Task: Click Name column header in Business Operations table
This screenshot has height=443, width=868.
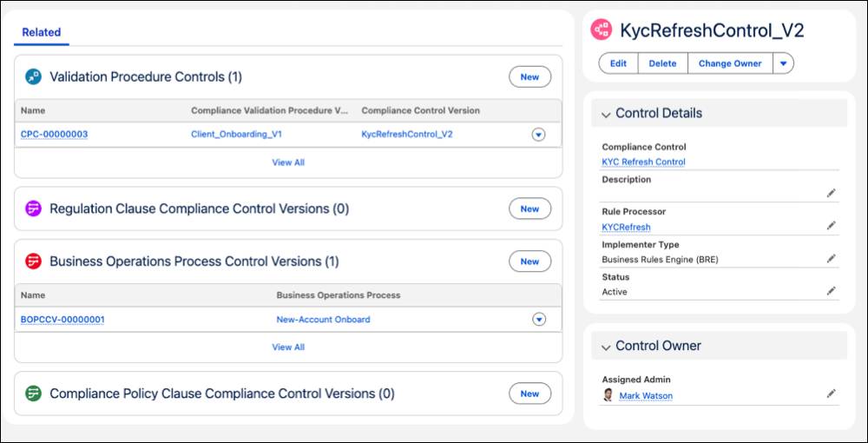Action: coord(33,295)
